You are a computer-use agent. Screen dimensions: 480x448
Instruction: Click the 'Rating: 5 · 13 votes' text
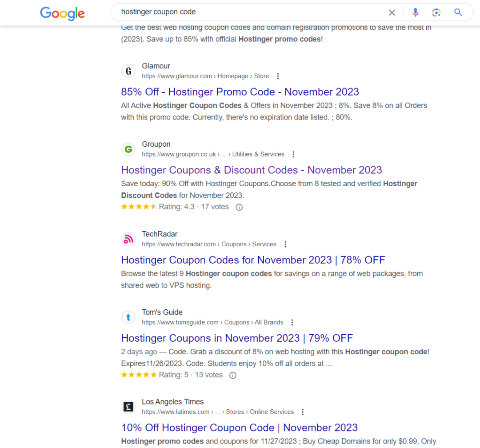191,375
